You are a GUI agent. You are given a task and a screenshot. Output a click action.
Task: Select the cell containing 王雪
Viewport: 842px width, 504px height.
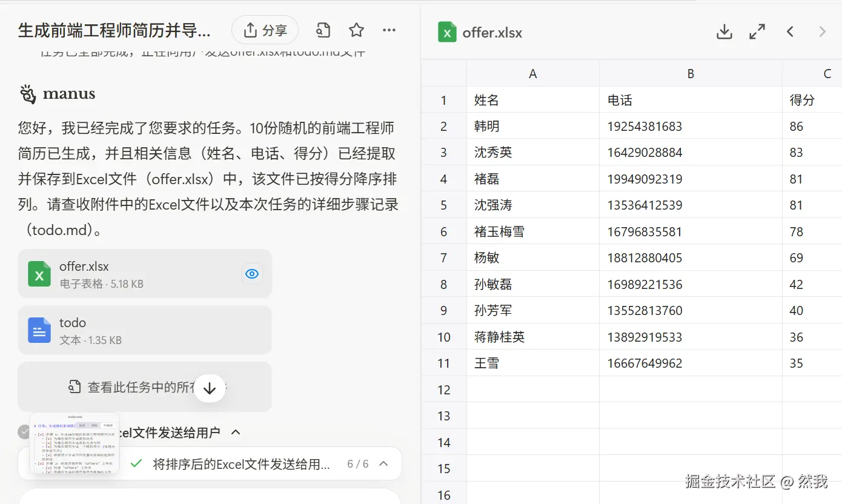533,363
